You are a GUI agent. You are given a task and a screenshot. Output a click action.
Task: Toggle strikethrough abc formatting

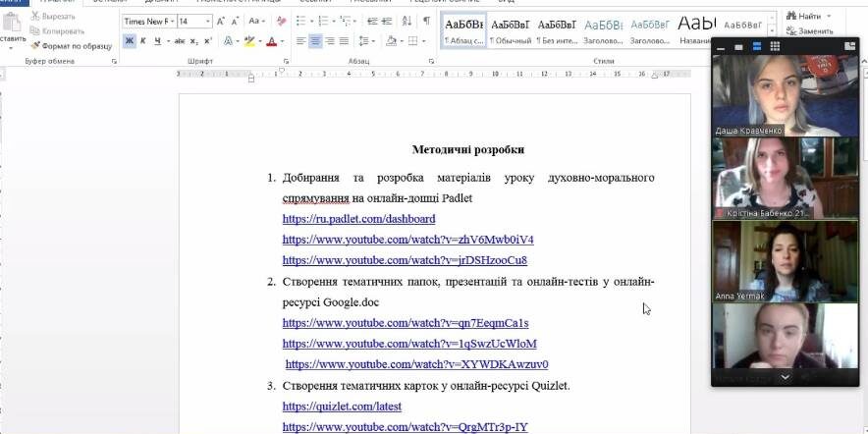(180, 41)
